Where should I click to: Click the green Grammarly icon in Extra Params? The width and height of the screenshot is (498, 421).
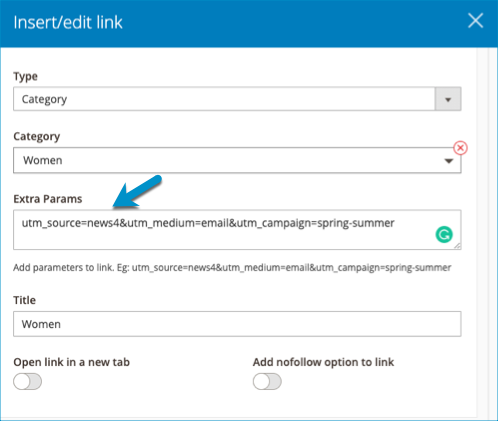[x=444, y=235]
